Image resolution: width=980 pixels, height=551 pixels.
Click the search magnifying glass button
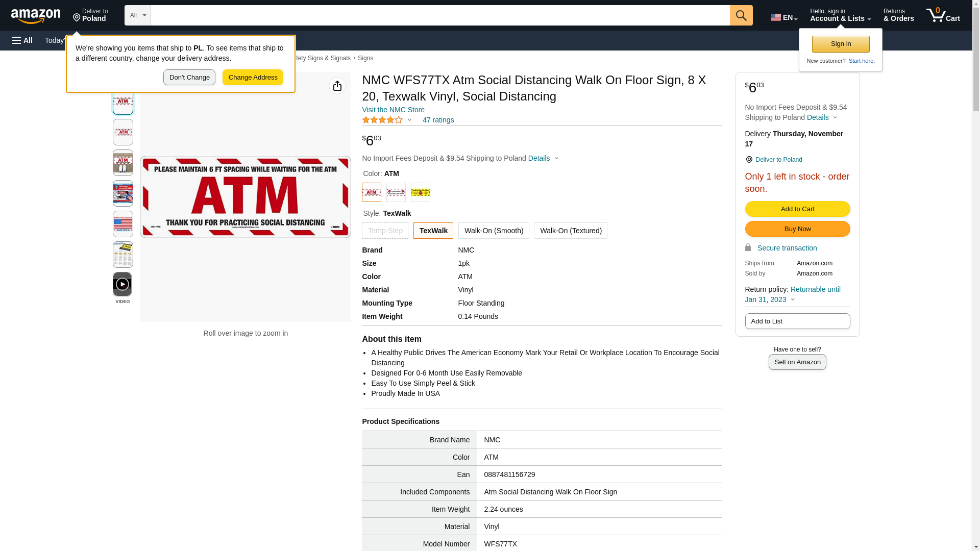tap(741, 15)
